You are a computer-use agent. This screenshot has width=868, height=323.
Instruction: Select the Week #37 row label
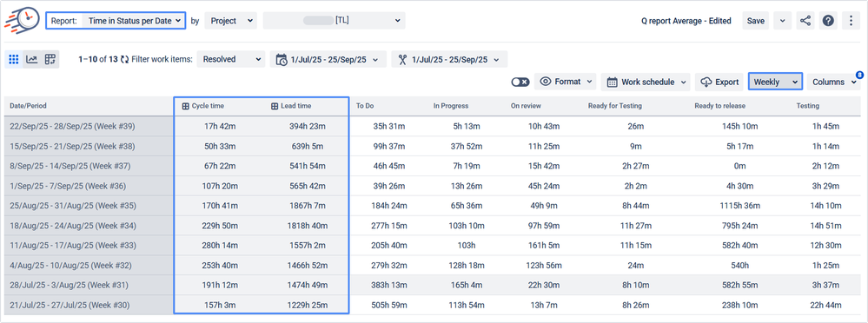click(70, 166)
